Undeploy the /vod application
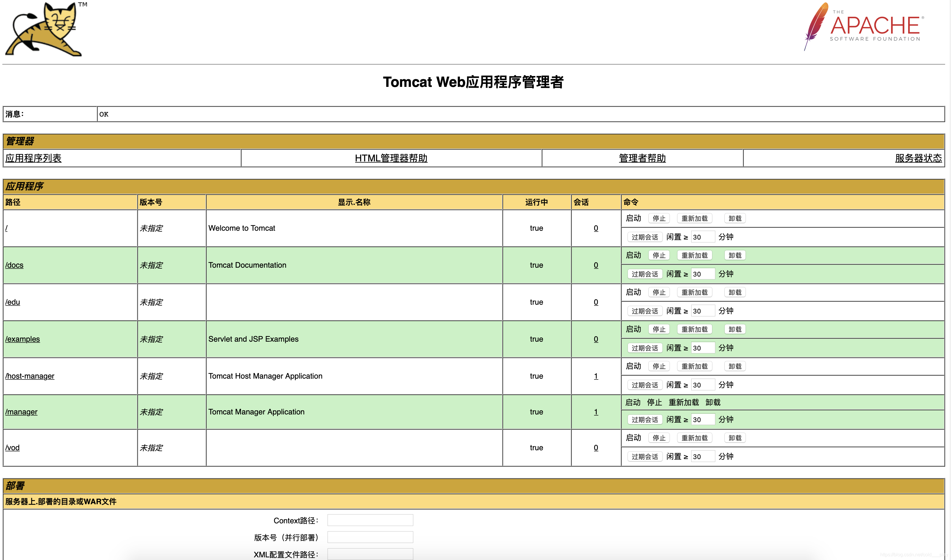The image size is (951, 560). [x=735, y=438]
